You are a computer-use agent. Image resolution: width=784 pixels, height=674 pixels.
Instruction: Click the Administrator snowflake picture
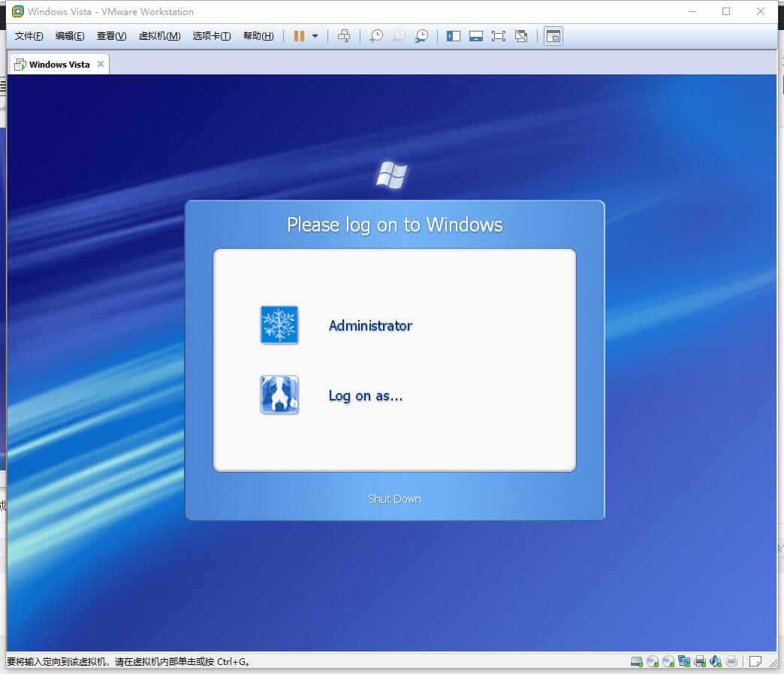279,325
